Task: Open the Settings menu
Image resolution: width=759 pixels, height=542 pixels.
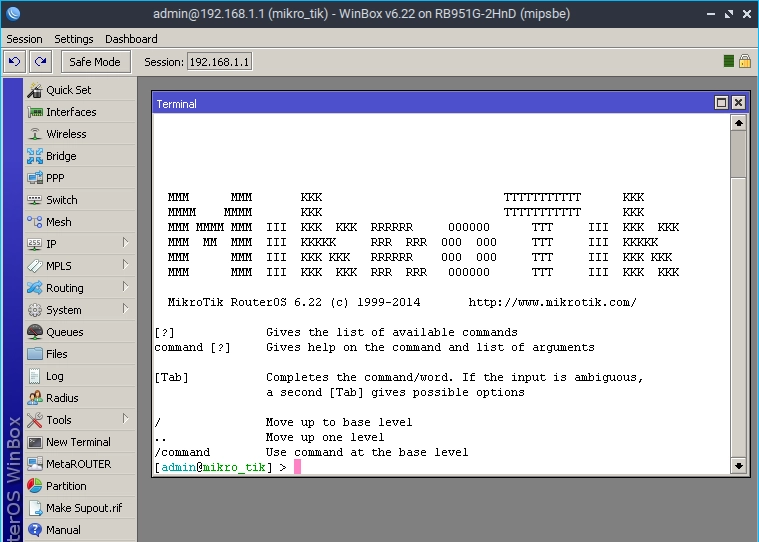Action: coord(74,39)
